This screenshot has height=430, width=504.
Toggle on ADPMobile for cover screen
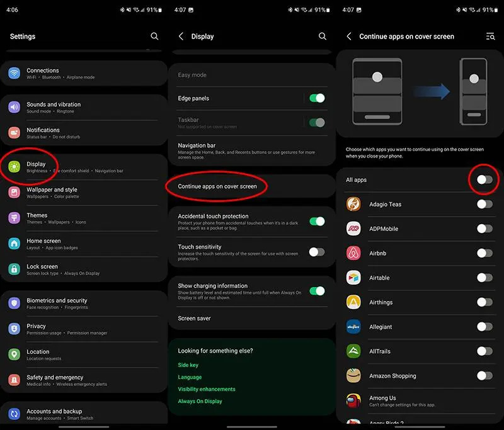tap(484, 229)
